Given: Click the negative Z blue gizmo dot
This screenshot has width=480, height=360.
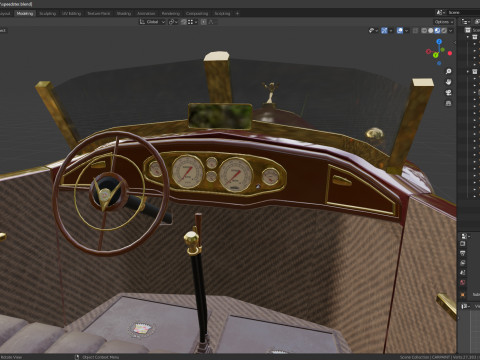Looking at the screenshot, I should [x=439, y=63].
